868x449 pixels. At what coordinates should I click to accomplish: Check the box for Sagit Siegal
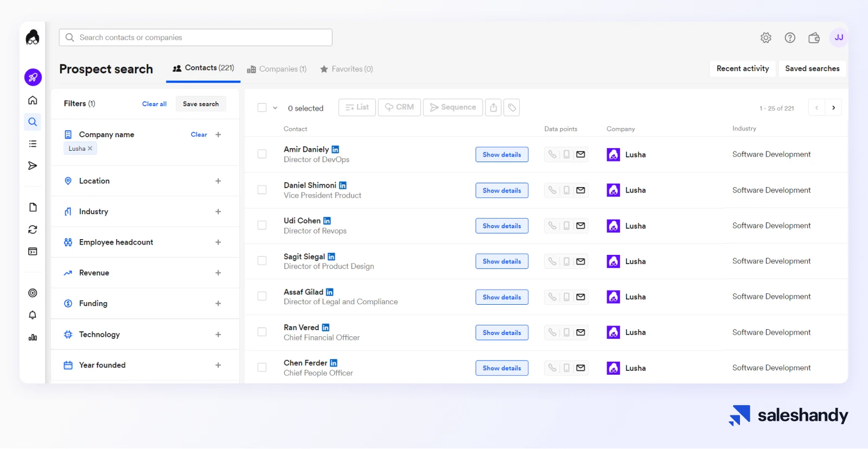(262, 261)
